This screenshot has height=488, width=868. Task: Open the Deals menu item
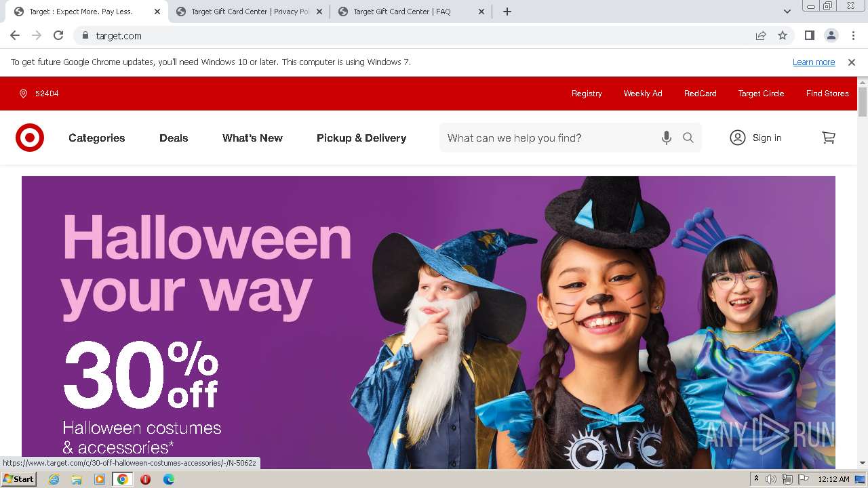point(174,138)
